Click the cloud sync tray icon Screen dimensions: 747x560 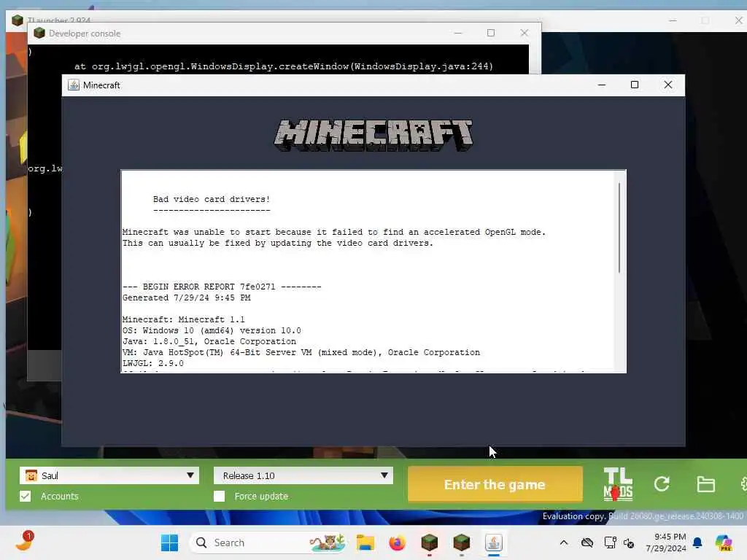[587, 542]
